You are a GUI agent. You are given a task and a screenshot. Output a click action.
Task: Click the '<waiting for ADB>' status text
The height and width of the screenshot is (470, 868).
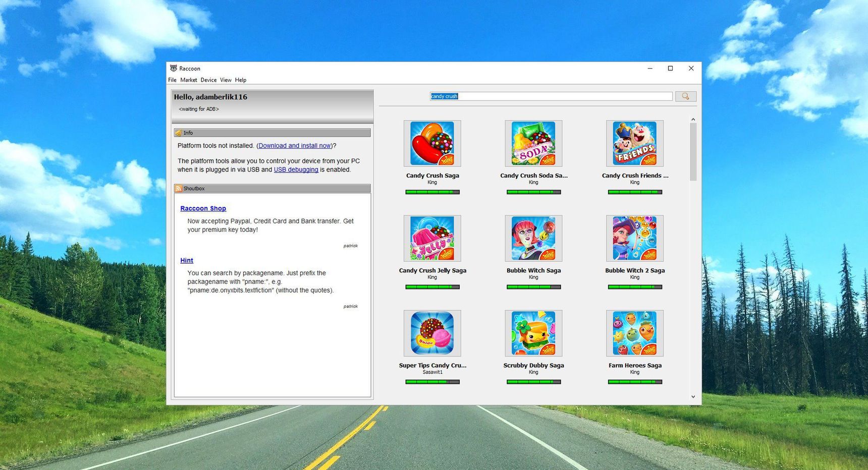(x=199, y=109)
